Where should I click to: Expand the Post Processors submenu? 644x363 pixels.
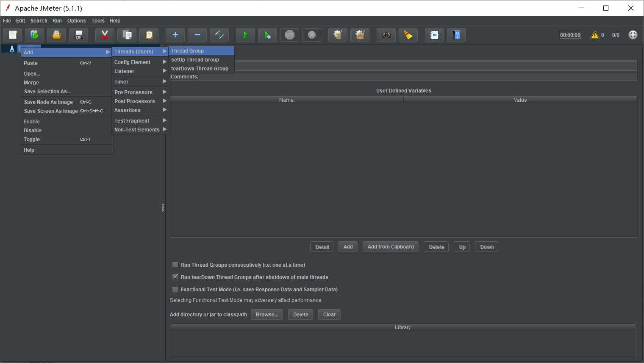click(140, 101)
